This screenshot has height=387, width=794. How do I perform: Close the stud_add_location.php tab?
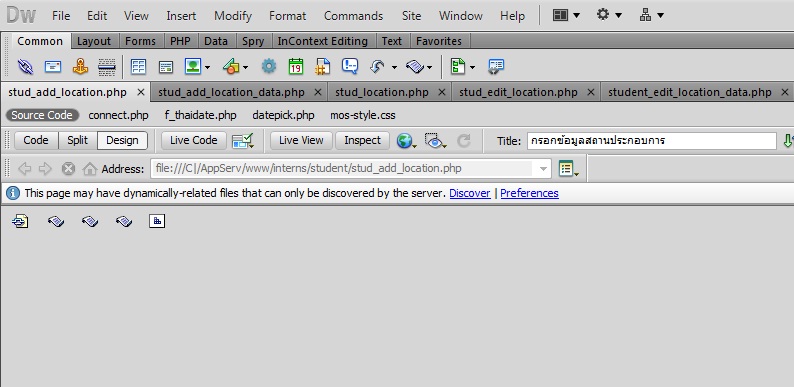tap(141, 92)
